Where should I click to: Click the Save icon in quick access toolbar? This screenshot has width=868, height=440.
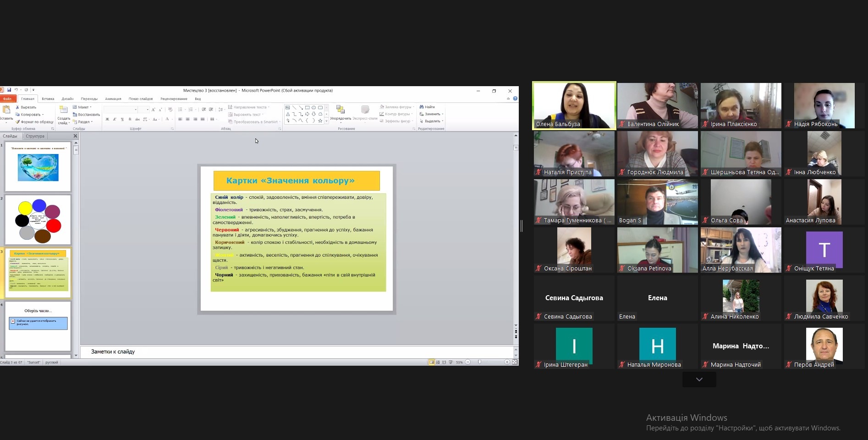(x=9, y=90)
